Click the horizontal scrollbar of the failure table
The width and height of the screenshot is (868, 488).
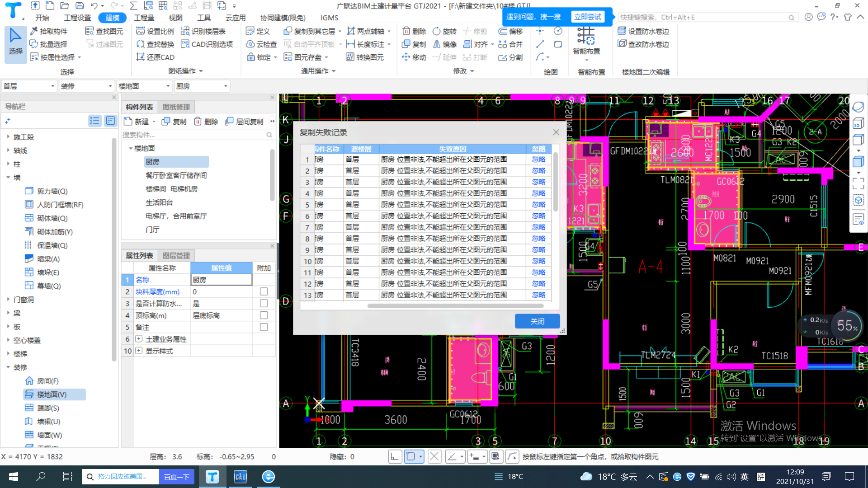456,306
